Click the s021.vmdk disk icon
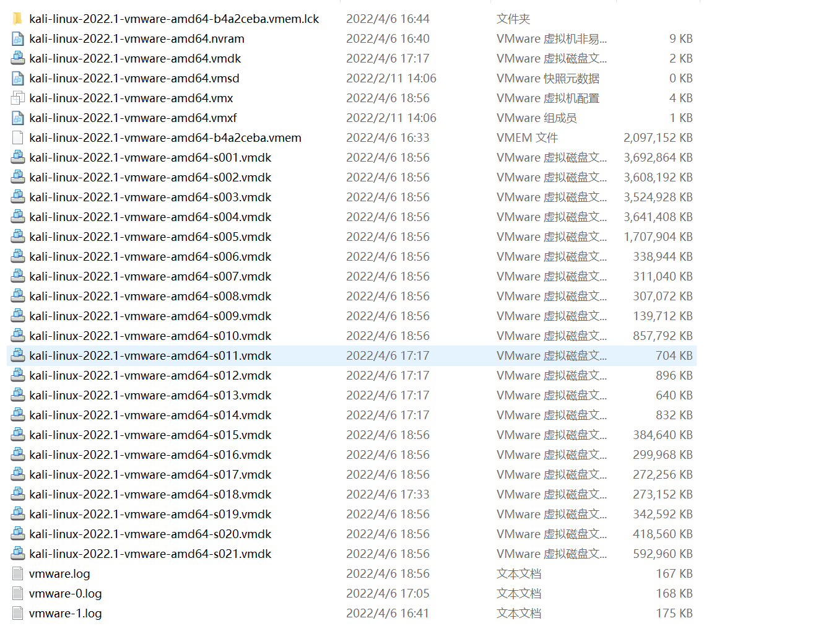831x644 pixels. 18,554
